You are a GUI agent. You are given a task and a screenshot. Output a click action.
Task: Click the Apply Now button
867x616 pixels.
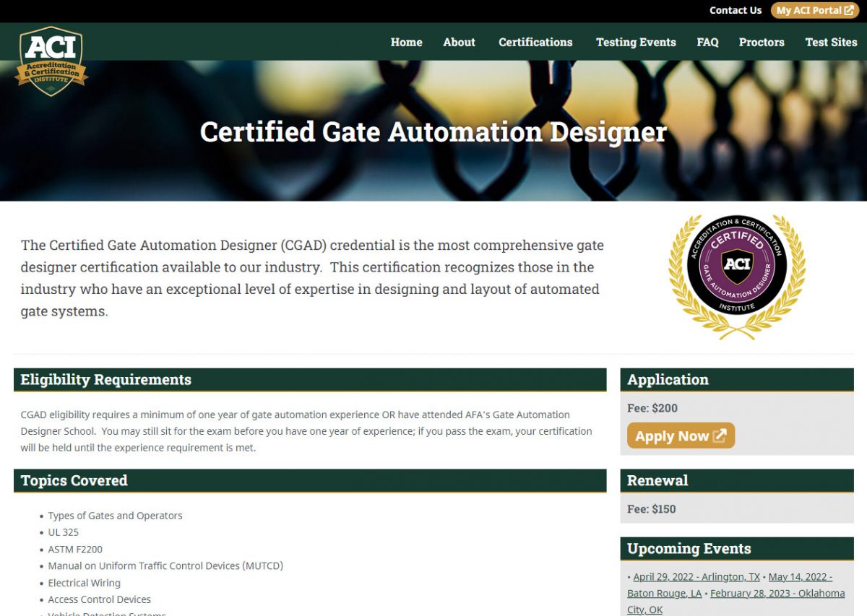(x=680, y=436)
